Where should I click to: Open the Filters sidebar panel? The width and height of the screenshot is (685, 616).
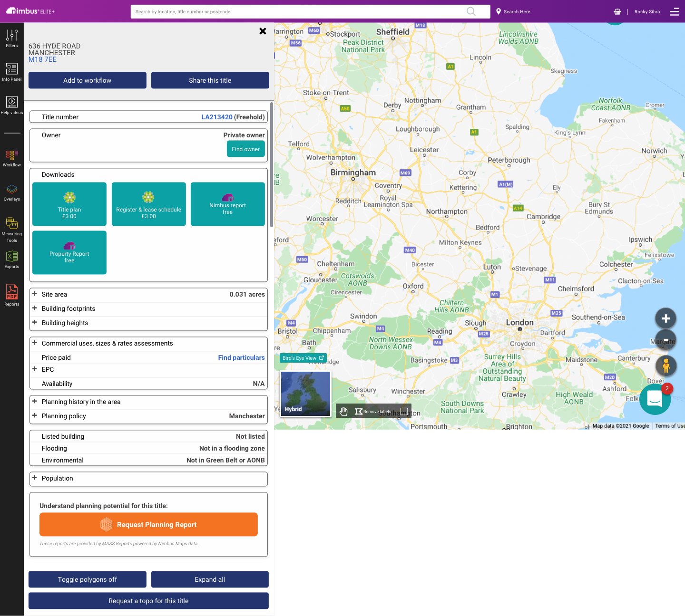[12, 38]
